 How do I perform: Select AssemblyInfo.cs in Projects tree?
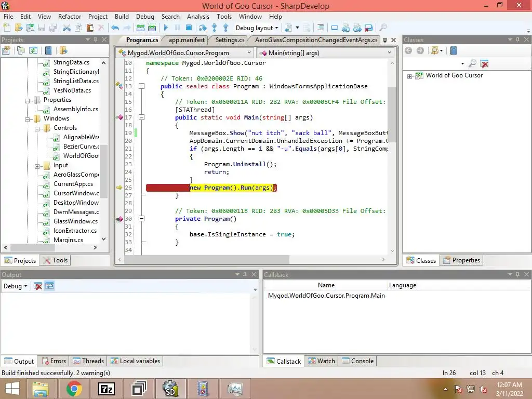tap(76, 109)
